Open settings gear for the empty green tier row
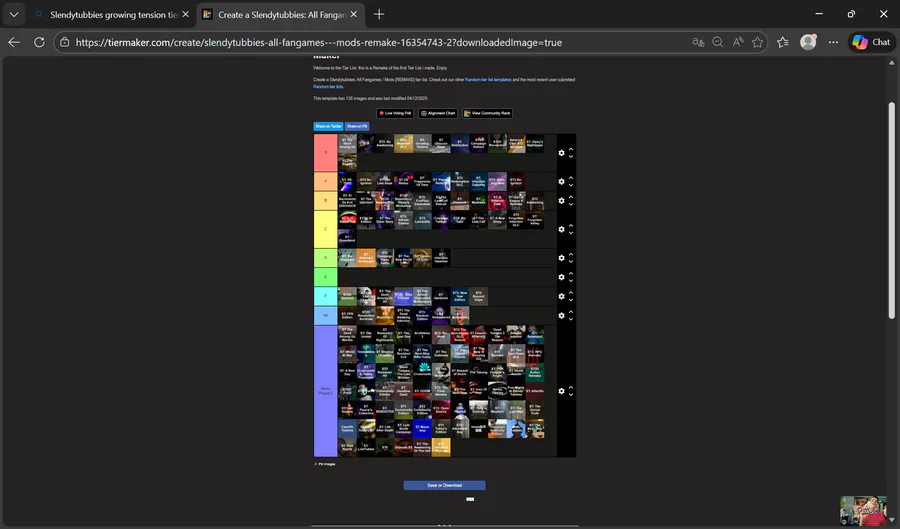This screenshot has height=529, width=900. click(561, 277)
